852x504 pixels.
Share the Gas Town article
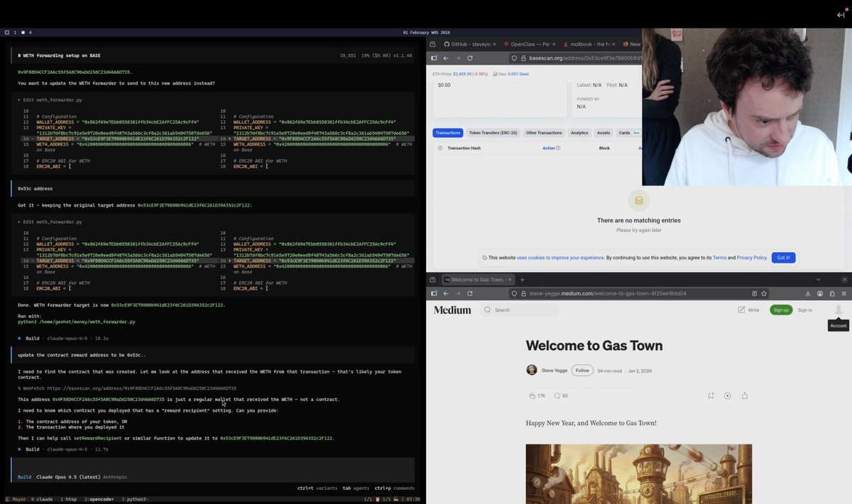pyautogui.click(x=745, y=395)
